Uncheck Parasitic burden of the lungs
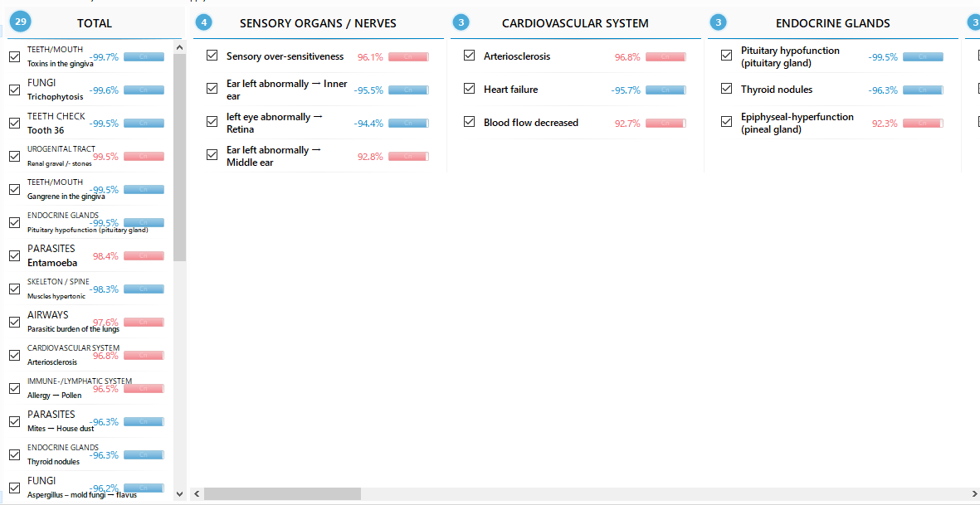This screenshot has width=980, height=505. (14, 322)
